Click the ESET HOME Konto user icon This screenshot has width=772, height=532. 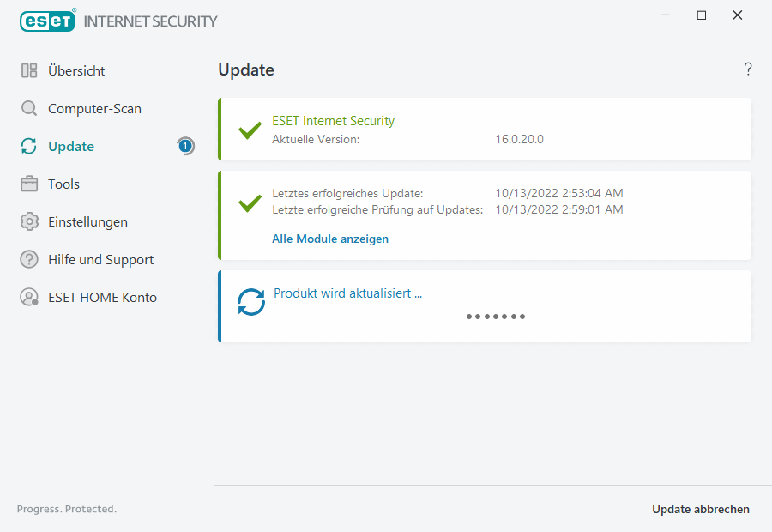coord(29,298)
